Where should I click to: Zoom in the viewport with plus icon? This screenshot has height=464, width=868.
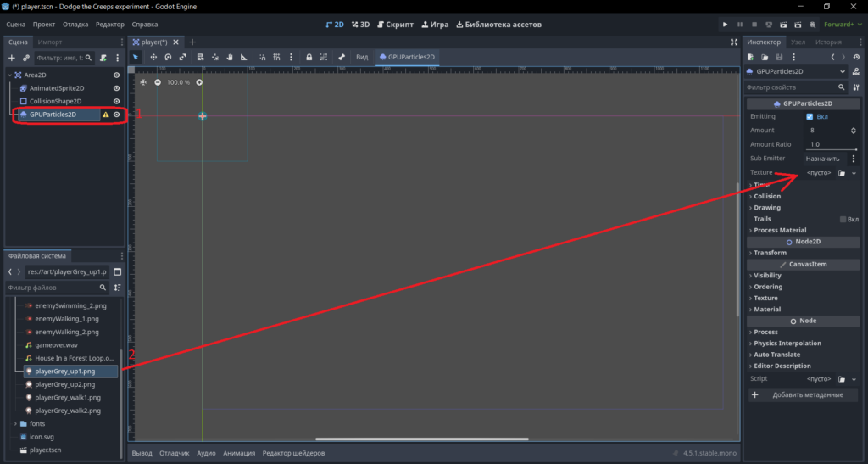tap(199, 82)
